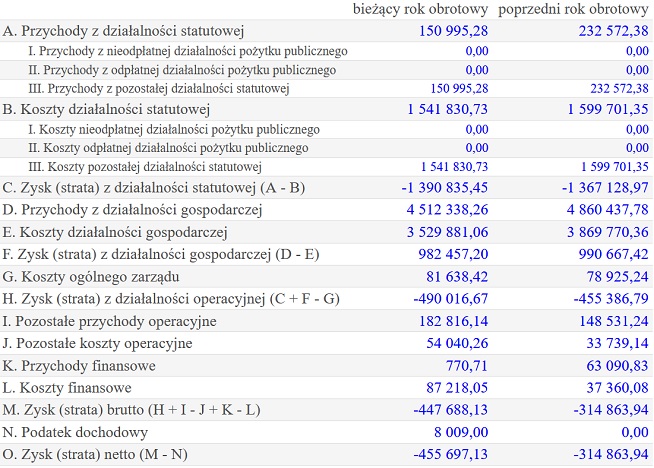Click label 'K. Przychody finansowe'
This screenshot has height=468, width=654.
pyautogui.click(x=79, y=366)
